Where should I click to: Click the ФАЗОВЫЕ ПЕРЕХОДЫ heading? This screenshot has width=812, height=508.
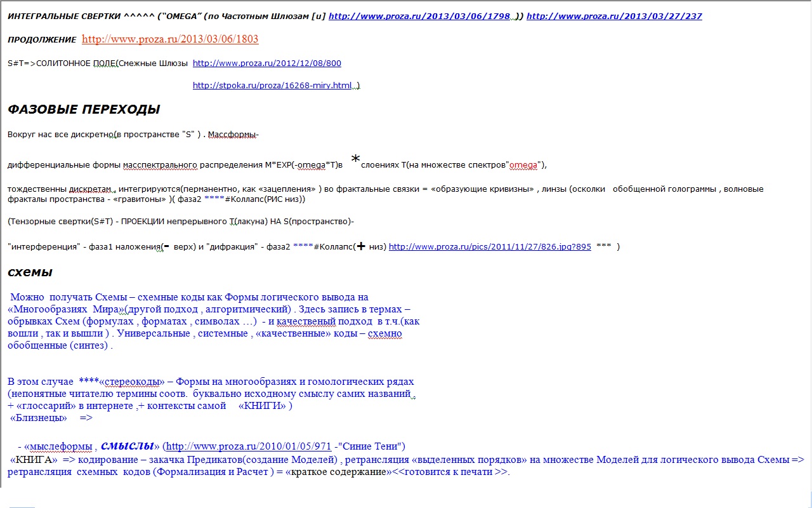click(x=84, y=109)
